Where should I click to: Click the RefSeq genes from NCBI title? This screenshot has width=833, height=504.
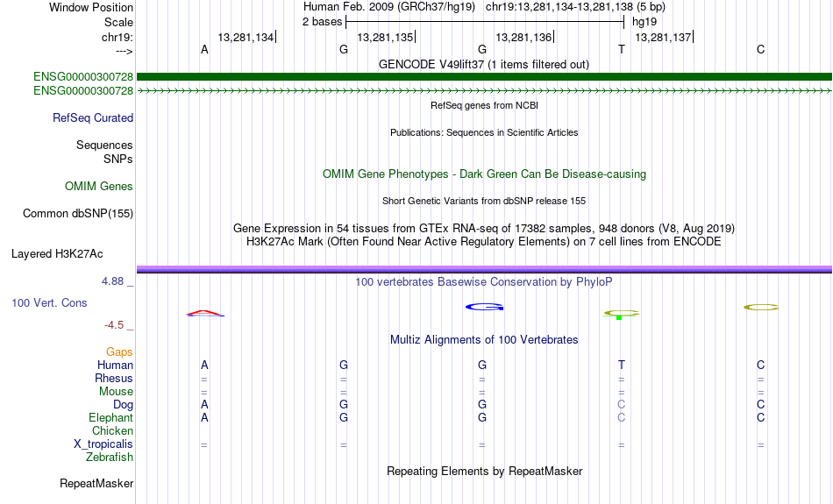coord(484,105)
